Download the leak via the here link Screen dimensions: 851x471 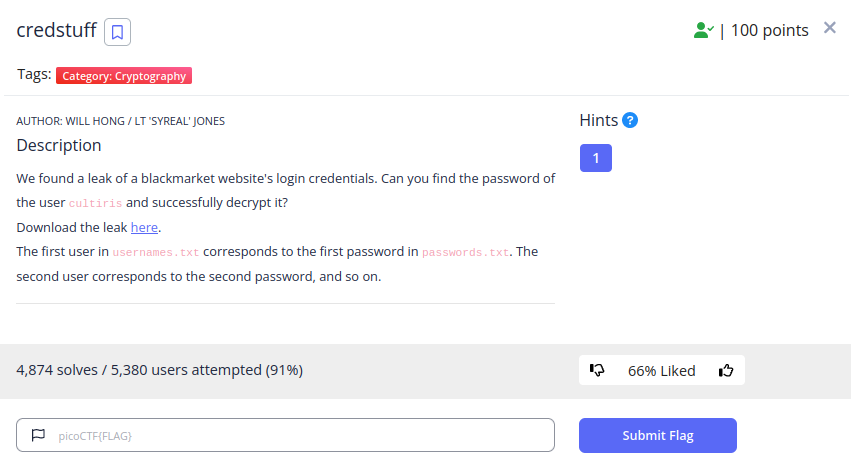coord(144,227)
